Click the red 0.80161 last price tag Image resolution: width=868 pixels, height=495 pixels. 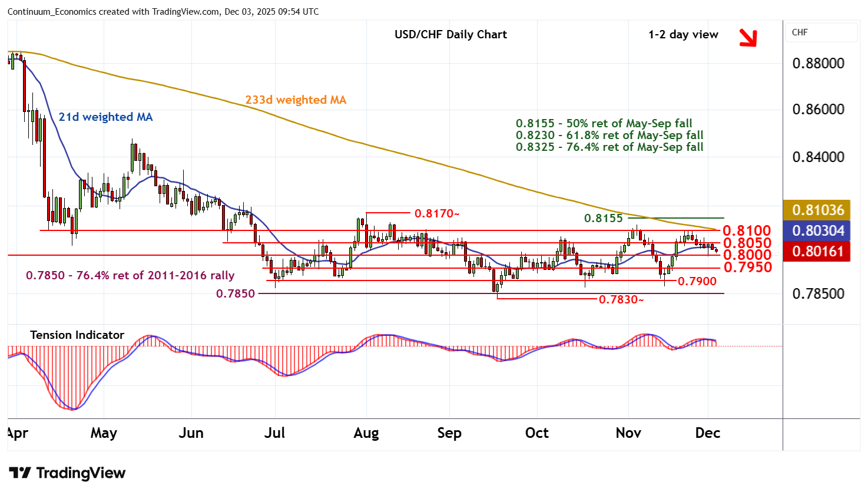[817, 252]
